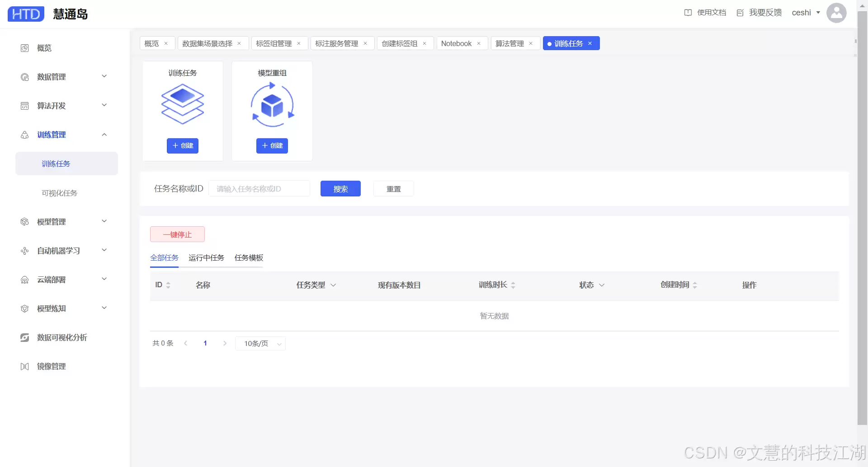Screen dimensions: 868x467
Task: Click the cloud deployment sidebar icon
Action: point(25,280)
